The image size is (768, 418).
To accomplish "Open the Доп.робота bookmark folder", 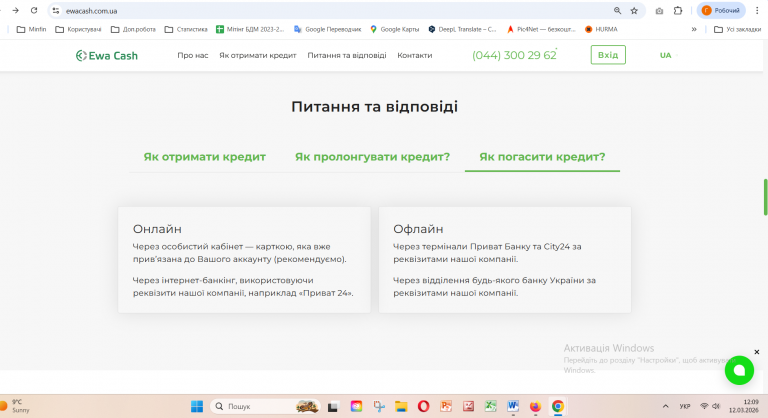I will tap(133, 29).
